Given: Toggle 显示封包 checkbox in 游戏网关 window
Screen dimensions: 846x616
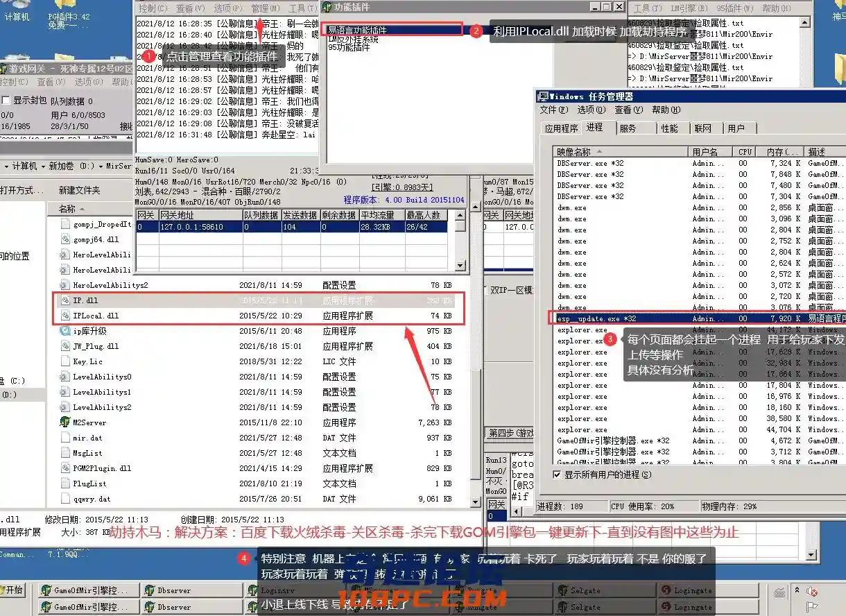Looking at the screenshot, I should click(6, 101).
